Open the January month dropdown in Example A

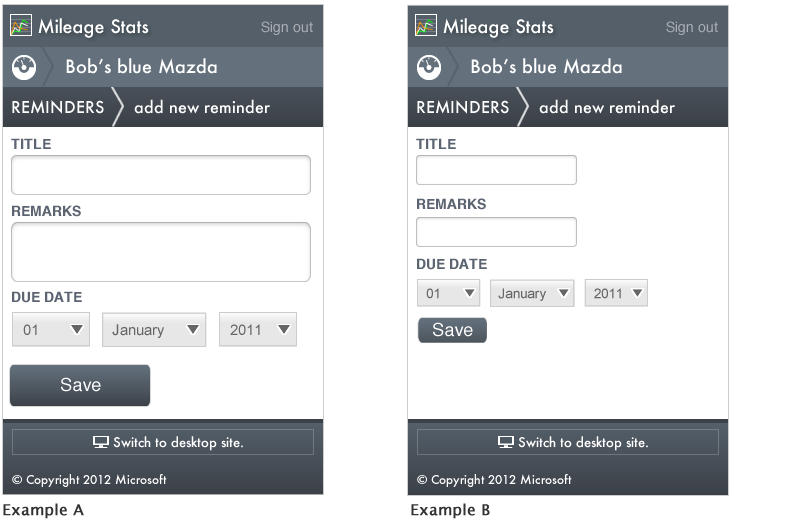click(154, 330)
